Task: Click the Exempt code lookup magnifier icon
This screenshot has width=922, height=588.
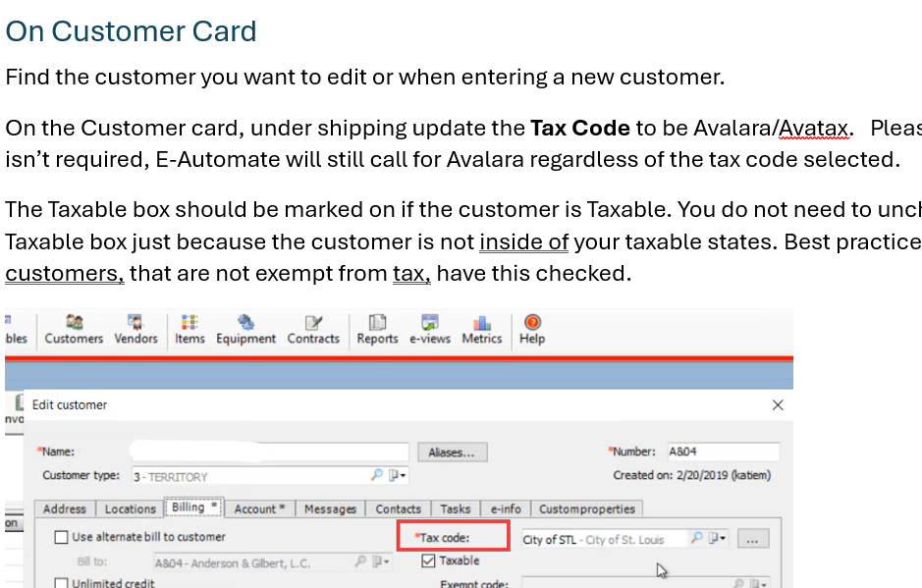Action: tap(738, 583)
